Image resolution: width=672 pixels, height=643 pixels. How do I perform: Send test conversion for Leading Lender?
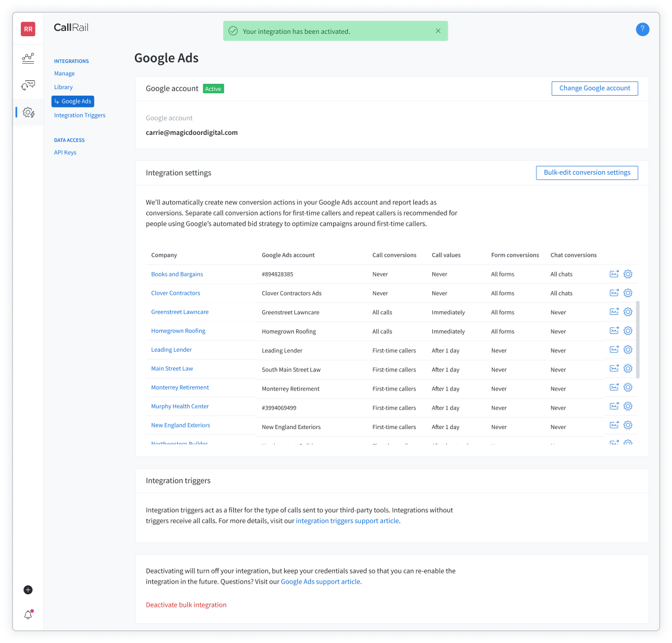click(x=614, y=349)
